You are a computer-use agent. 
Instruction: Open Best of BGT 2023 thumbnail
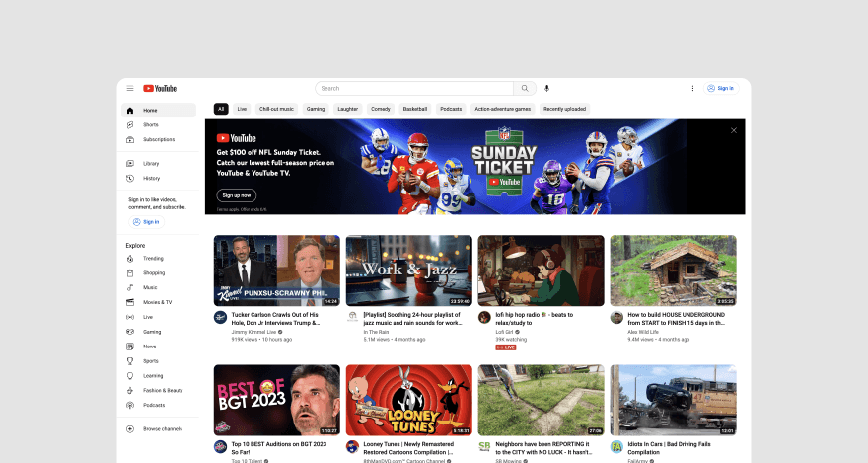[x=277, y=401]
